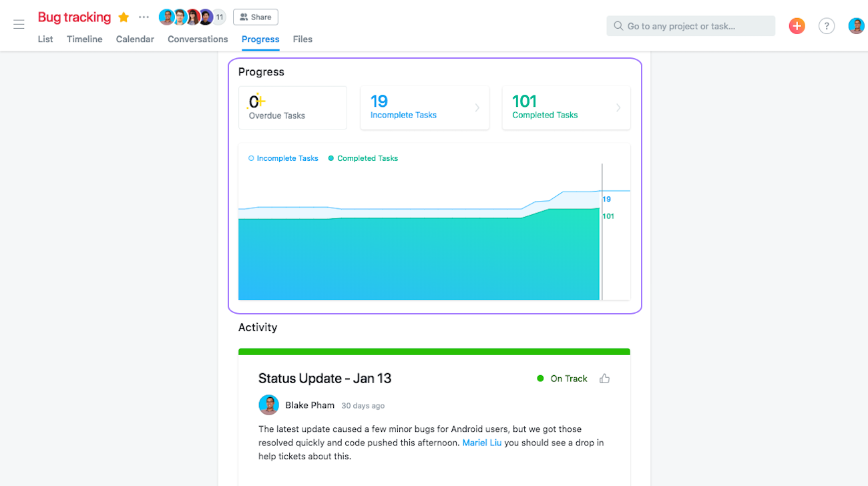868x486 pixels.
Task: Open the hamburger sidebar menu
Action: coord(19,25)
